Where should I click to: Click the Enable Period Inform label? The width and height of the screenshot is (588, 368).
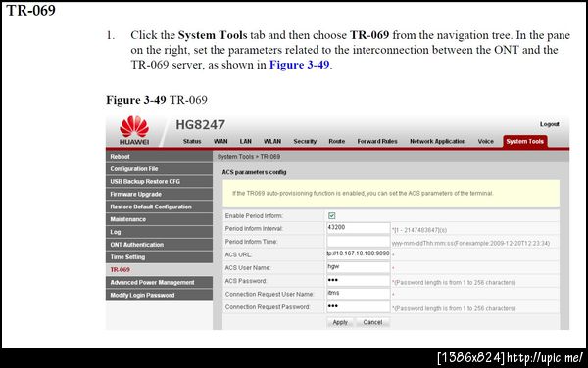(x=254, y=216)
